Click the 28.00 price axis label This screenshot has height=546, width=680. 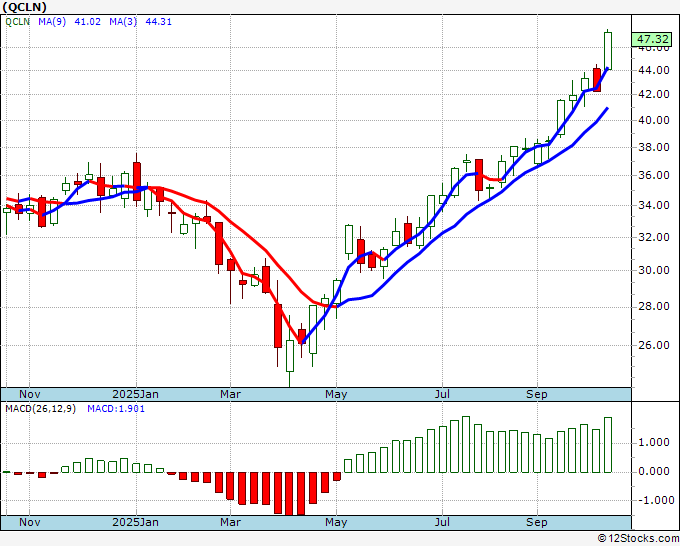tap(654, 306)
